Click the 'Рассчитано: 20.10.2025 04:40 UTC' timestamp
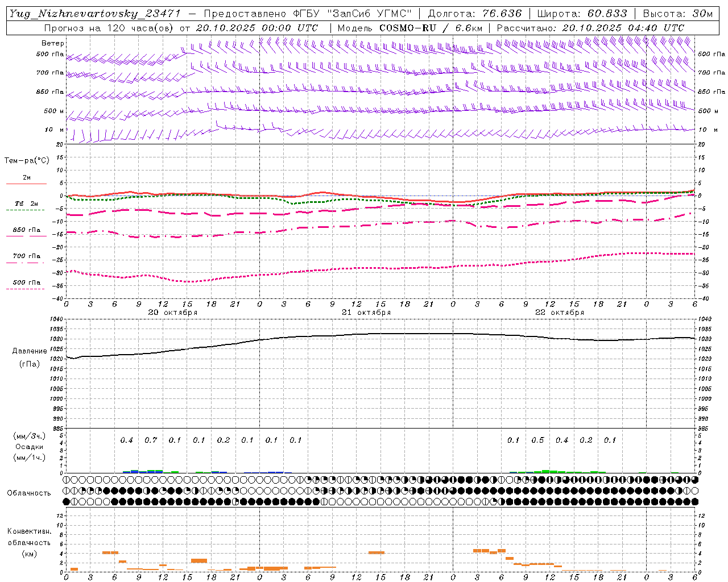728x582 pixels. click(590, 28)
